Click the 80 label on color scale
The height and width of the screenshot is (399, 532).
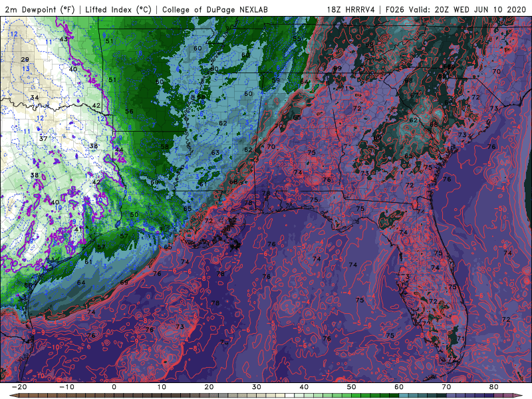[494, 387]
